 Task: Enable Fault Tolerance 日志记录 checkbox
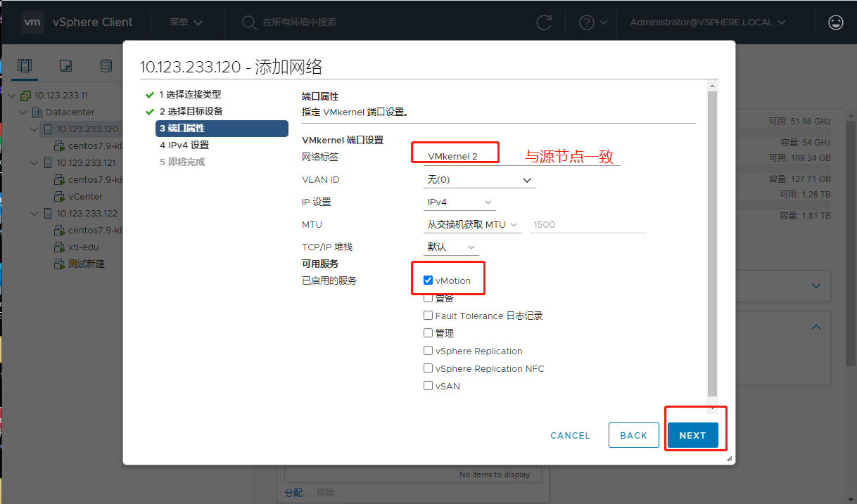[428, 316]
